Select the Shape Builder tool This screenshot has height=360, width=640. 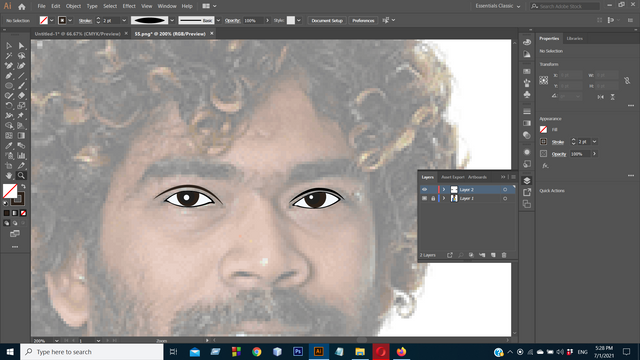click(x=9, y=126)
